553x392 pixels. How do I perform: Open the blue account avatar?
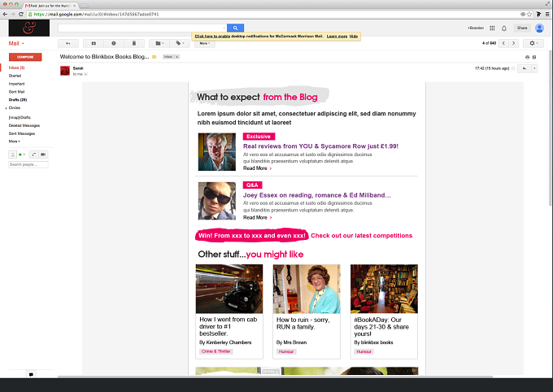(539, 28)
